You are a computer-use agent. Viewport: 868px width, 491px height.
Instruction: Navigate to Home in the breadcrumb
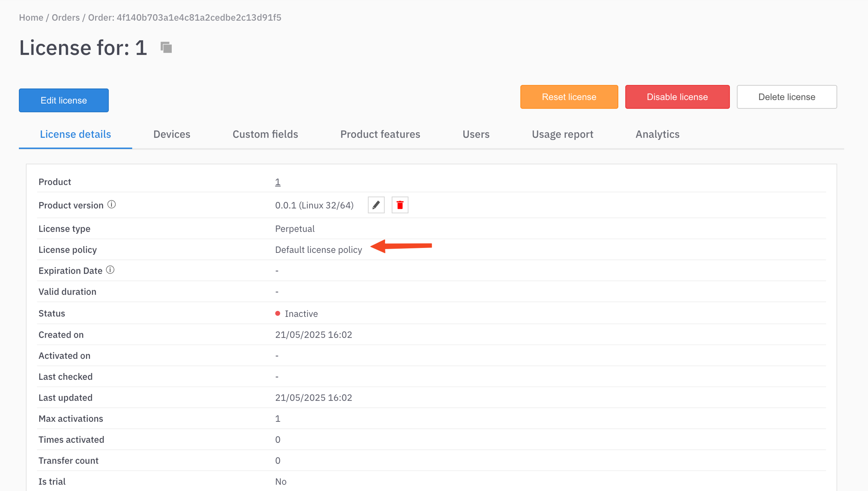(31, 17)
